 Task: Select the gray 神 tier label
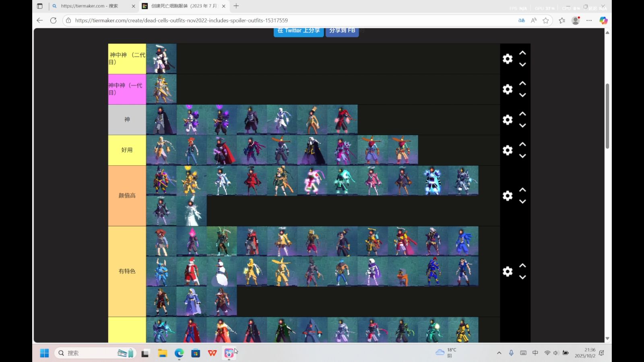point(127,120)
